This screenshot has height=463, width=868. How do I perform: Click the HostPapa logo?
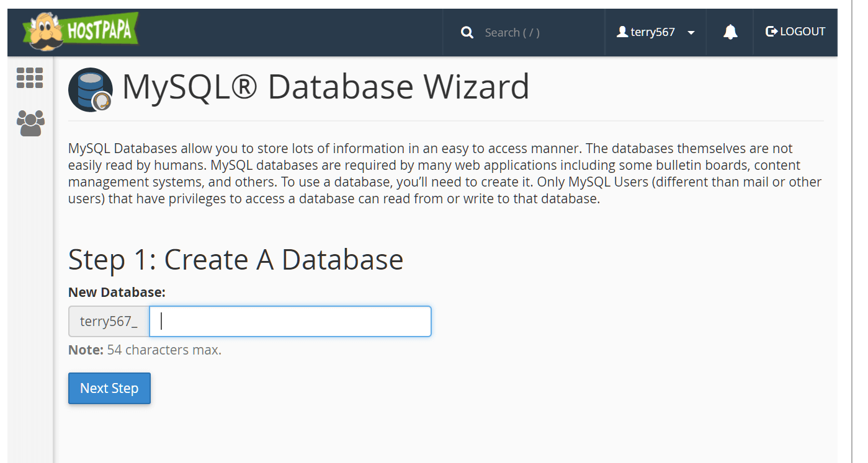[81, 32]
